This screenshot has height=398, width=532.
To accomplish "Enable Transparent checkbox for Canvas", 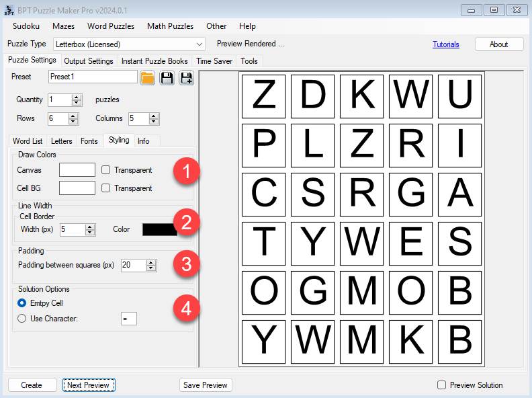I will [106, 170].
